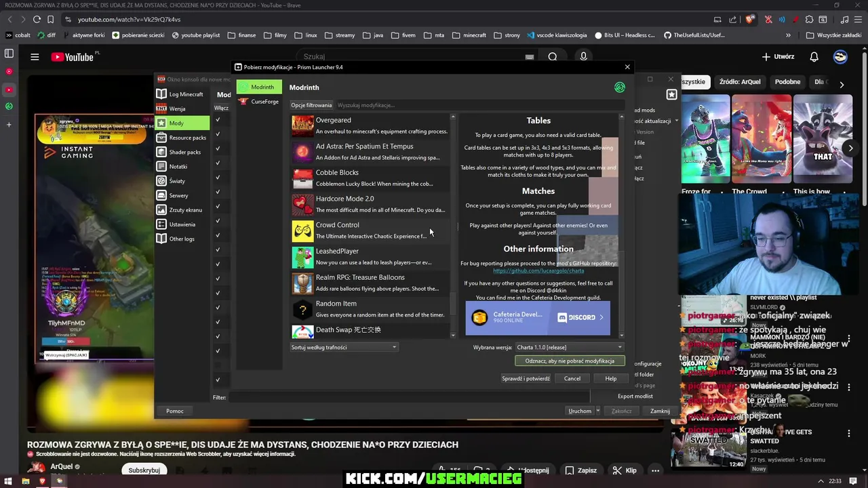Click the Klip button

point(625,470)
